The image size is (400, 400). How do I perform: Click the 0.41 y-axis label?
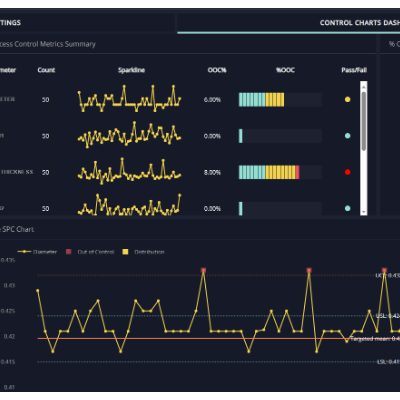(9, 387)
